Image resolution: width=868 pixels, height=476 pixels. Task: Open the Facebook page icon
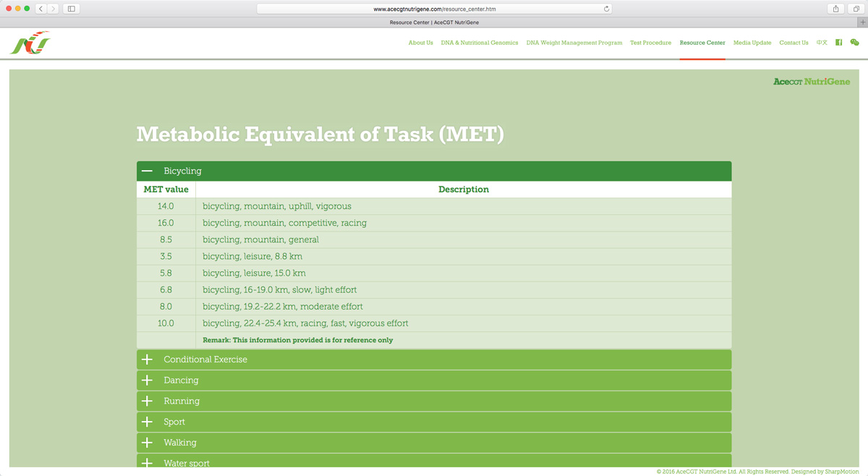(x=839, y=43)
